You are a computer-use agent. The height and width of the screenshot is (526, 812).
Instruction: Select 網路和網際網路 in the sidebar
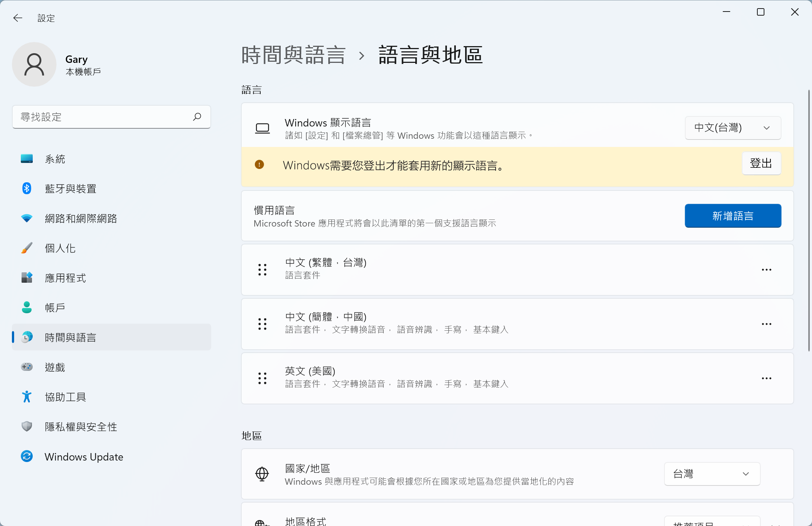[112, 218]
